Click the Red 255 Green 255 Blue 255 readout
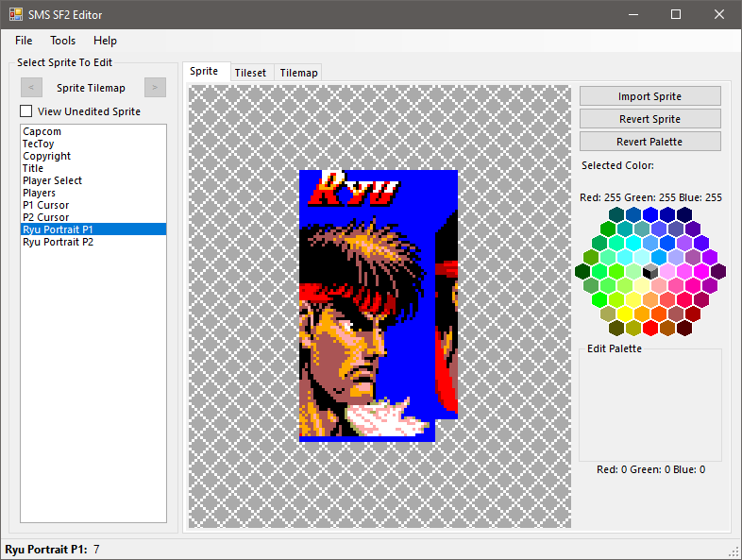The image size is (742, 560). [x=650, y=197]
